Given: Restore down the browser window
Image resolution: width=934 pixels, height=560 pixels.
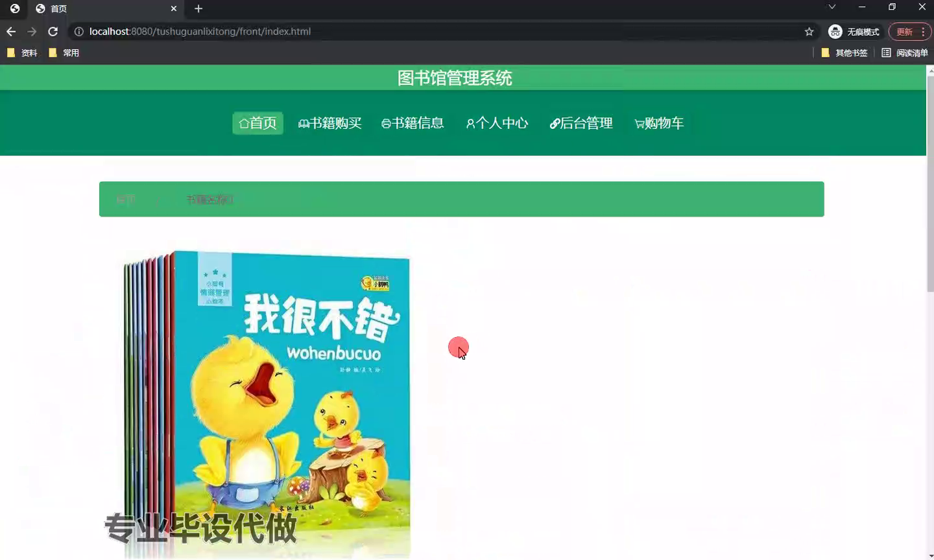Looking at the screenshot, I should tap(892, 7).
